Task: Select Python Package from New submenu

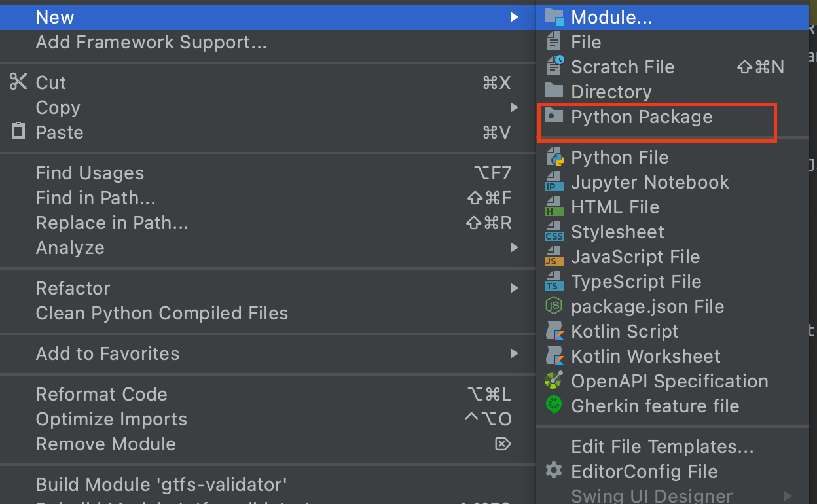Action: point(641,117)
